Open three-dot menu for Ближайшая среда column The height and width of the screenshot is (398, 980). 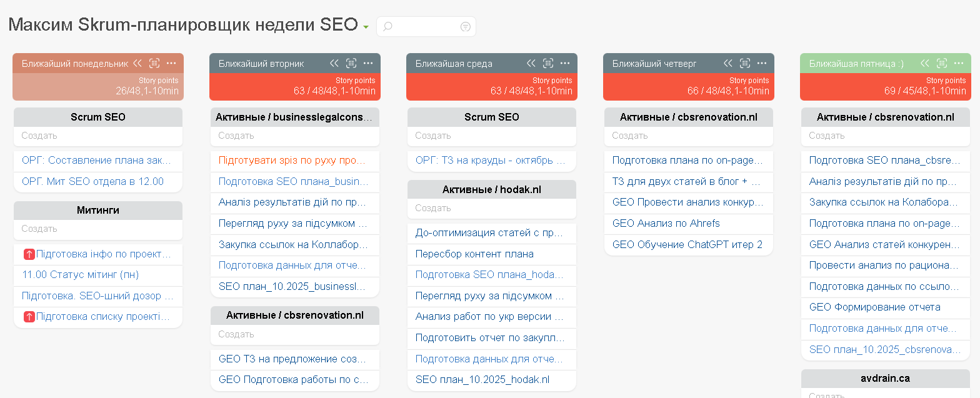click(565, 63)
